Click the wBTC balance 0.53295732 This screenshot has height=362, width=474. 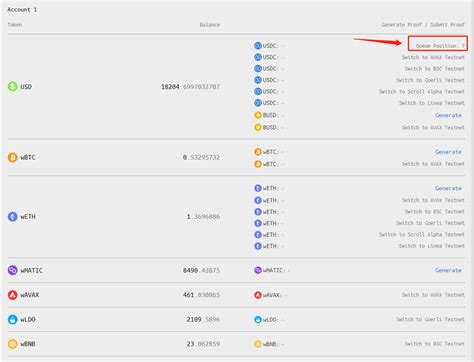201,157
